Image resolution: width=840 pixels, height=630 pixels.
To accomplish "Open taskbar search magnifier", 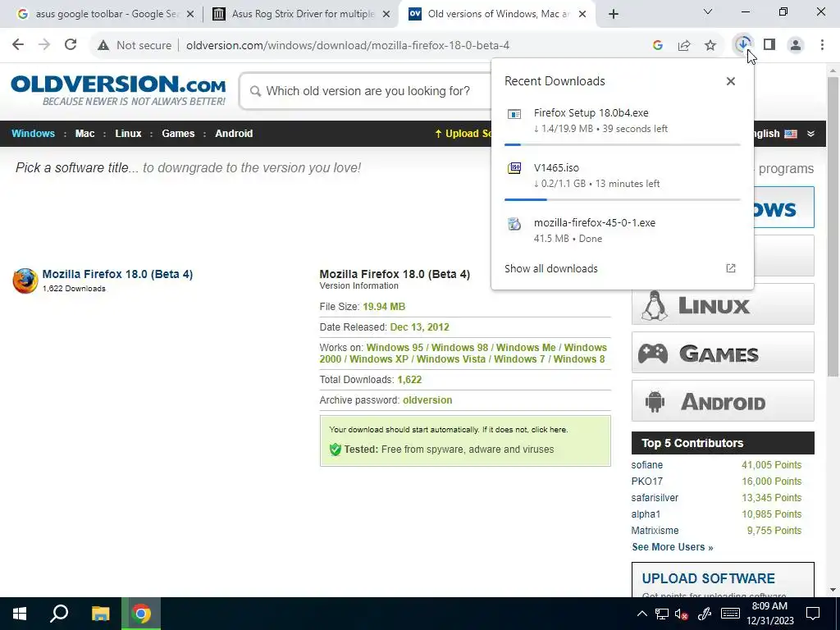I will [59, 614].
